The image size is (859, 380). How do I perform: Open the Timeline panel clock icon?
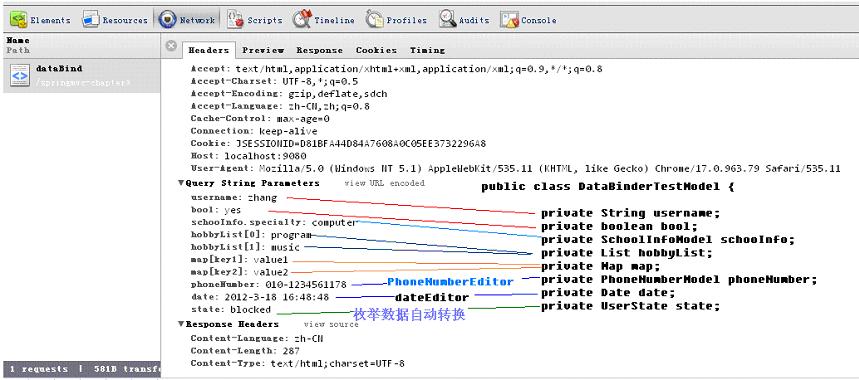tap(302, 19)
